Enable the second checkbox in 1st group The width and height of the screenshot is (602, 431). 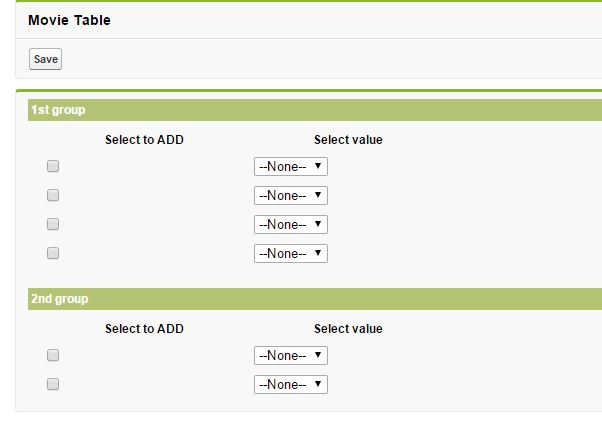(53, 195)
